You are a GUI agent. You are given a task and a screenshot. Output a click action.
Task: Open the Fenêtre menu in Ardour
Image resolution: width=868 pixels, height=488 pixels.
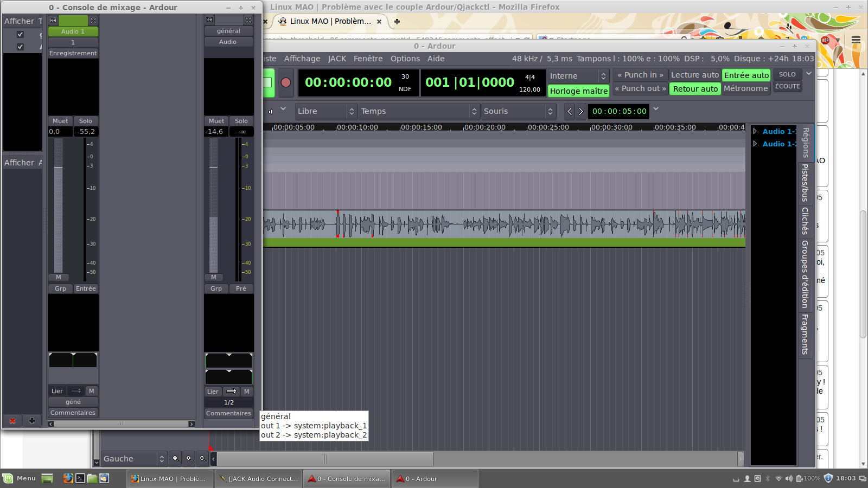click(x=368, y=59)
